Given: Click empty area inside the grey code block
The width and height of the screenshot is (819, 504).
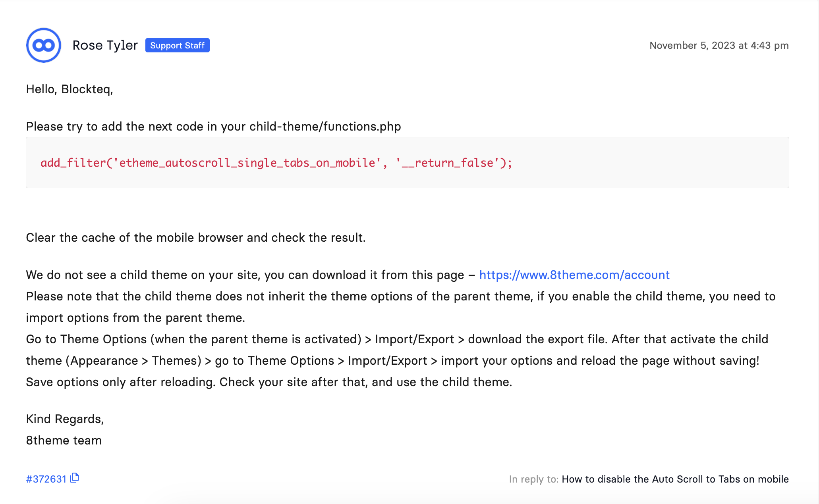Looking at the screenshot, I should pyautogui.click(x=651, y=163).
